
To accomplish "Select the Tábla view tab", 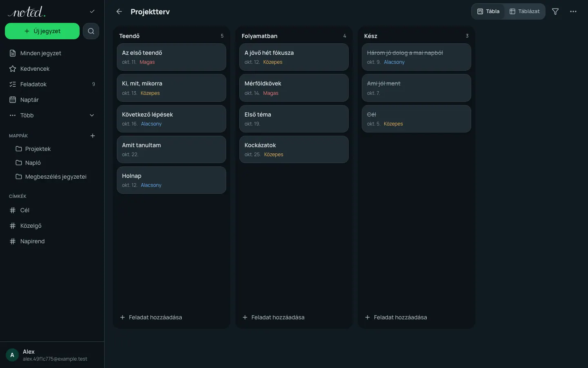I will 489,11.
